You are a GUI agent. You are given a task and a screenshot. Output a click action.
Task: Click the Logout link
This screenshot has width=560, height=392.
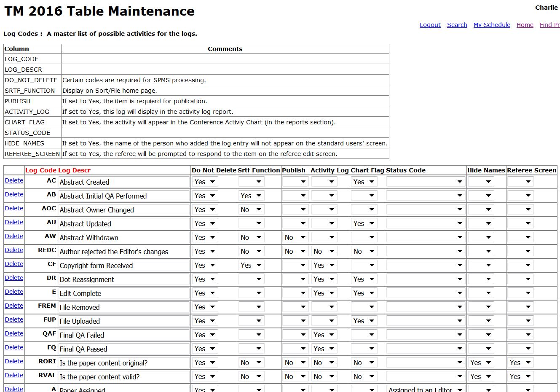click(430, 25)
